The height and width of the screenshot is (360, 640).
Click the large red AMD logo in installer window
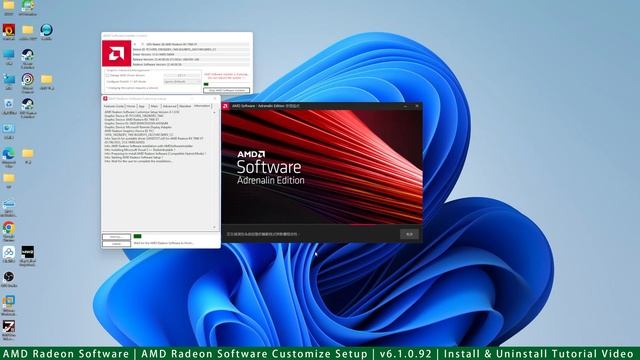pos(116,53)
